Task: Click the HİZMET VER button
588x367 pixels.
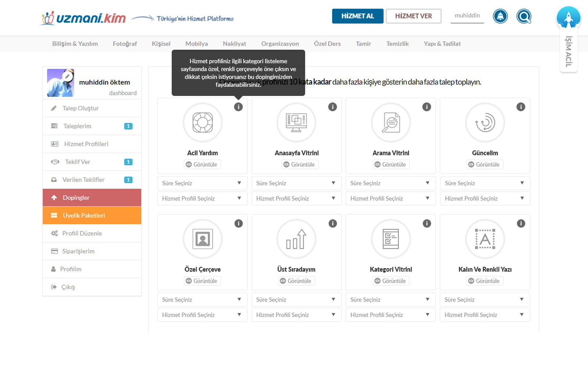Action: click(413, 16)
